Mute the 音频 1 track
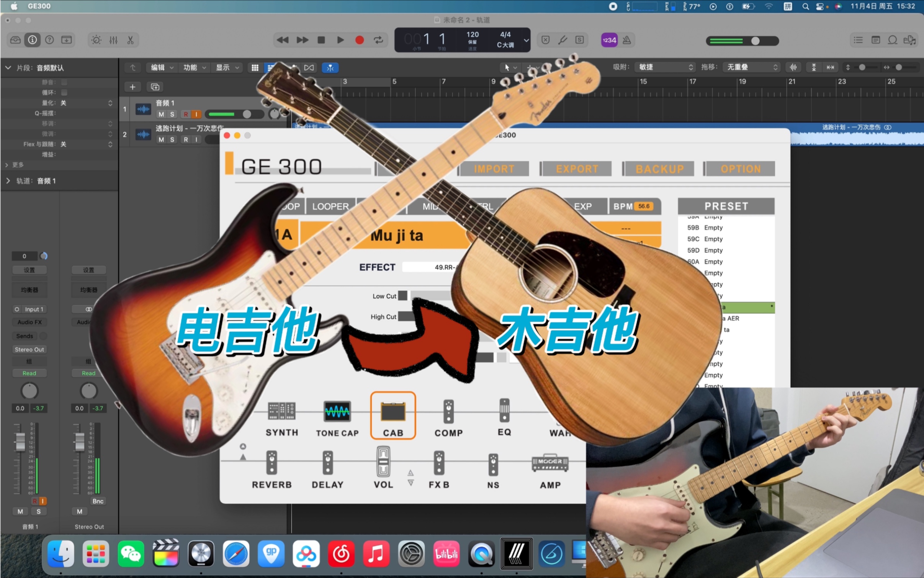This screenshot has width=924, height=578. click(x=161, y=114)
